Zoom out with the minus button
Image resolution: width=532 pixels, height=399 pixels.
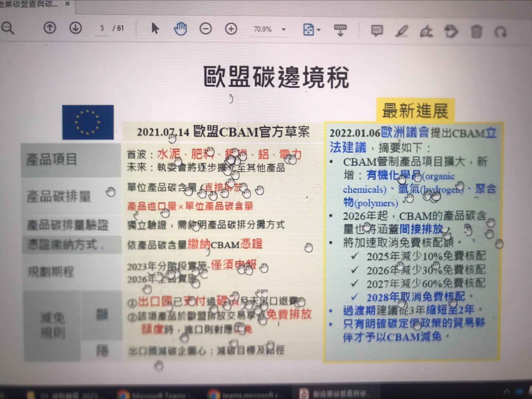point(205,29)
